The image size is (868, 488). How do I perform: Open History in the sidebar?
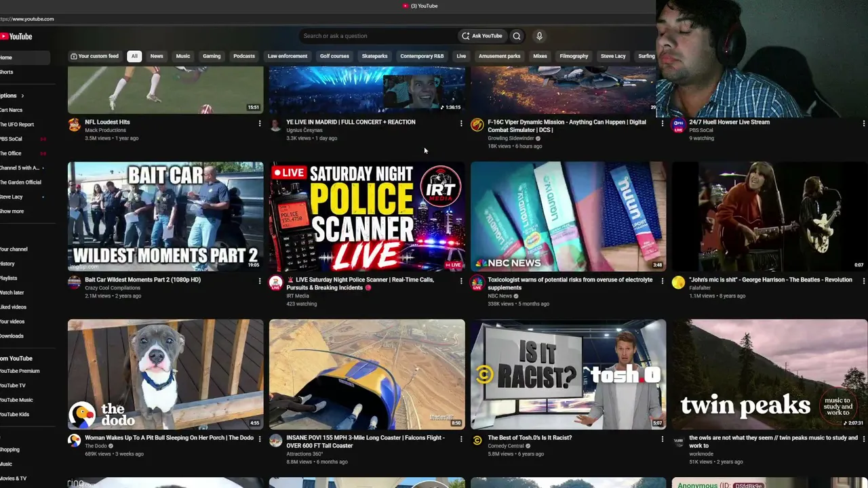pyautogui.click(x=8, y=264)
